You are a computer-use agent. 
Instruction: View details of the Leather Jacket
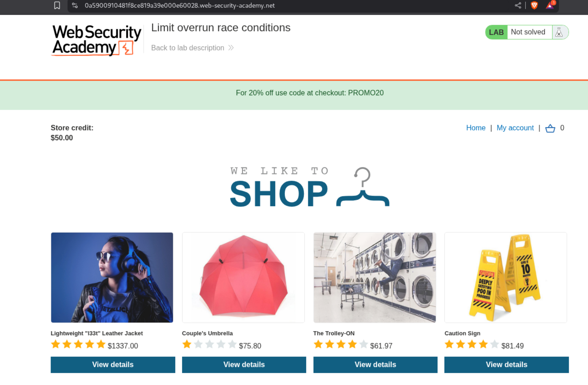click(x=113, y=365)
